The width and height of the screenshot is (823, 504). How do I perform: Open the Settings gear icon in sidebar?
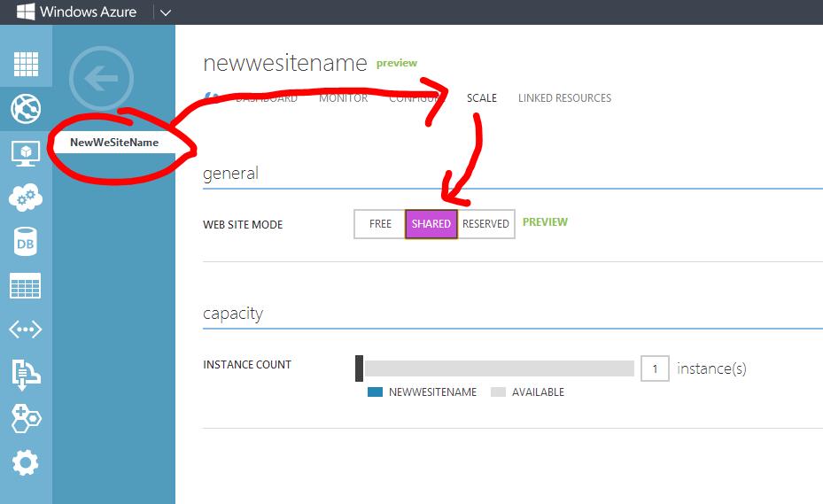point(25,463)
